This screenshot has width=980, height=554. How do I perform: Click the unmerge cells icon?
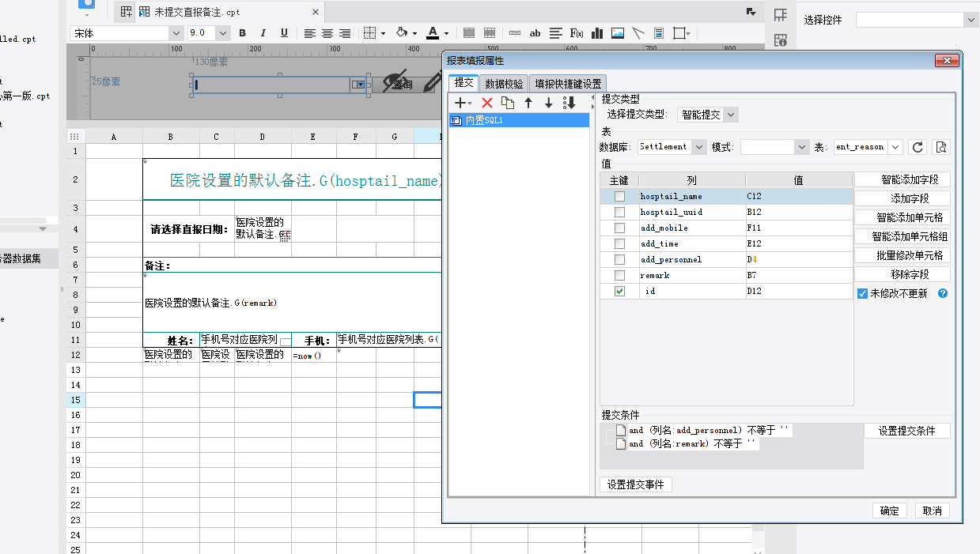pyautogui.click(x=490, y=33)
